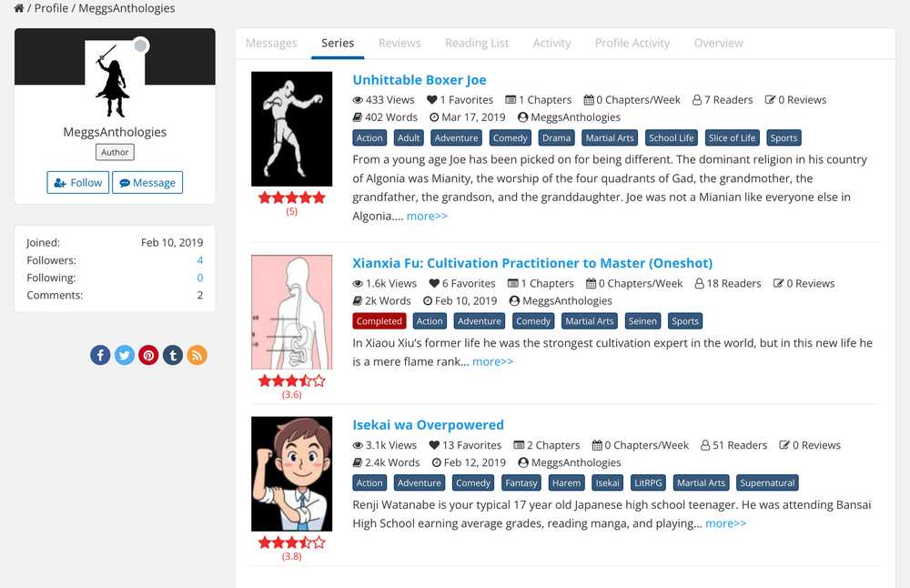
Task: Open the Isekai wa Overpowered series title
Action: click(428, 425)
